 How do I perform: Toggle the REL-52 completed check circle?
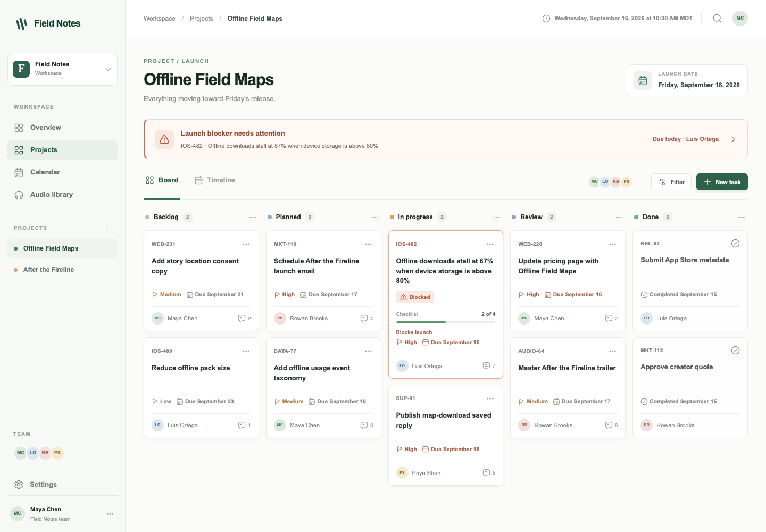point(735,244)
